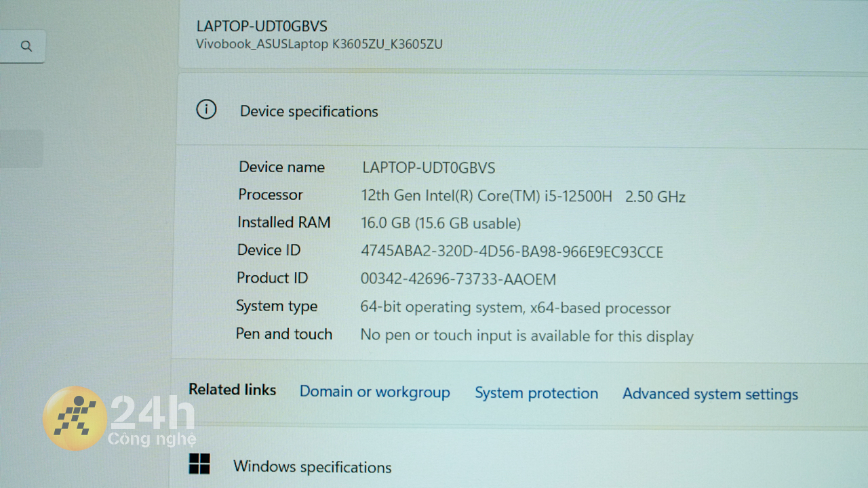Select Product ID value 00342-42696-73733-AAOEM
The width and height of the screenshot is (868, 488).
pyautogui.click(x=458, y=279)
